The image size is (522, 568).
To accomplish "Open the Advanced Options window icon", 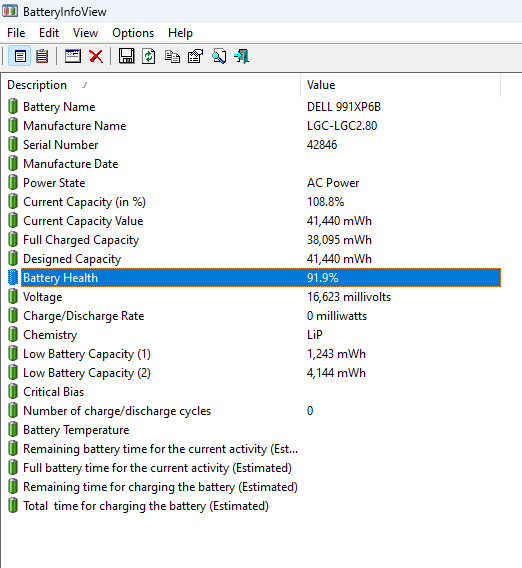I will (73, 57).
